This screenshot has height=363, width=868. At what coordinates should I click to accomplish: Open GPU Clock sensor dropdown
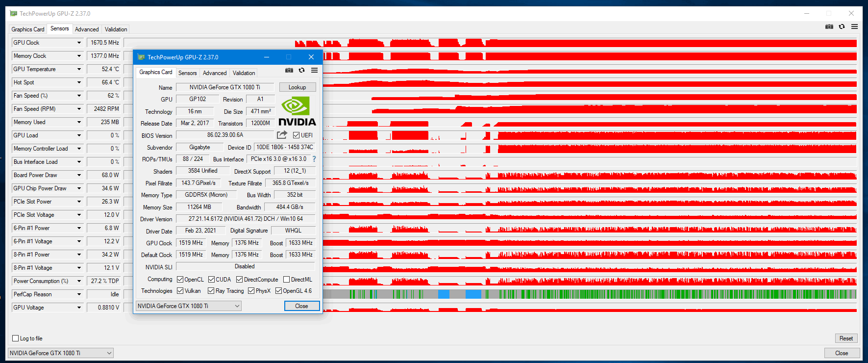(79, 43)
